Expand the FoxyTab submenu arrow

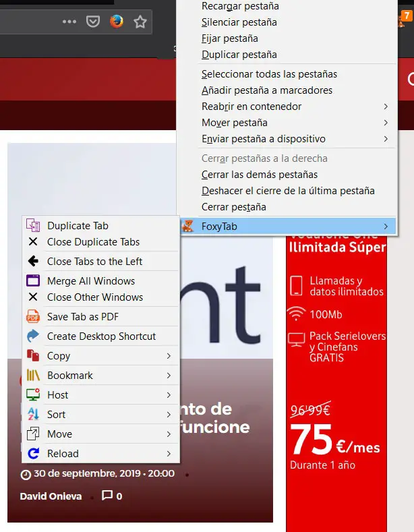pyautogui.click(x=386, y=227)
